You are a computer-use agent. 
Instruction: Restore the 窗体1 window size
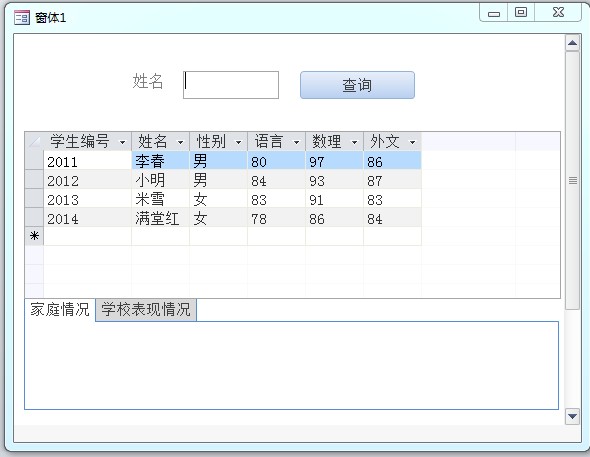pyautogui.click(x=521, y=12)
